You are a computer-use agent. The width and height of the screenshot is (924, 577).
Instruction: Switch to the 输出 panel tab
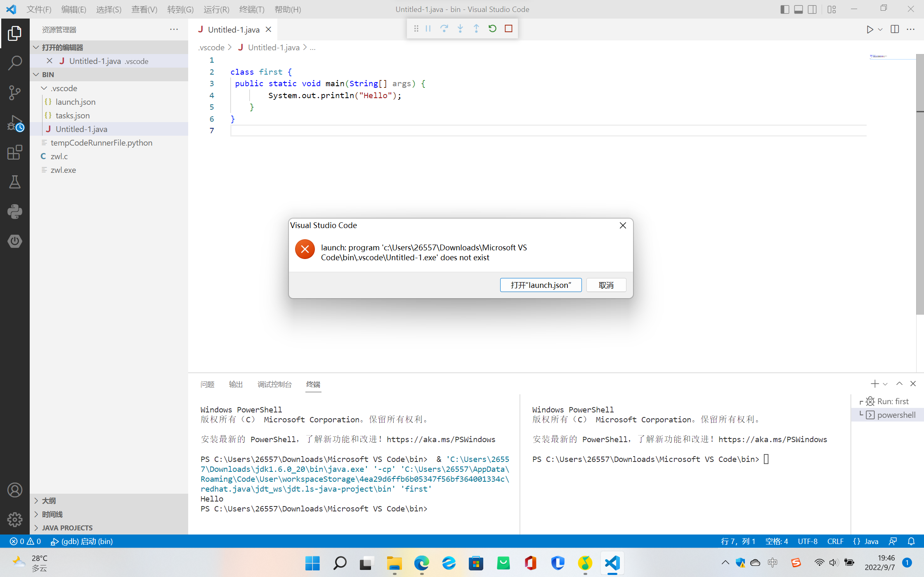[236, 384]
